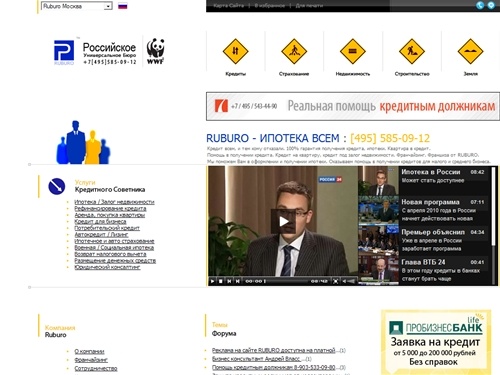Mute the video via speaker icon

coord(344,281)
